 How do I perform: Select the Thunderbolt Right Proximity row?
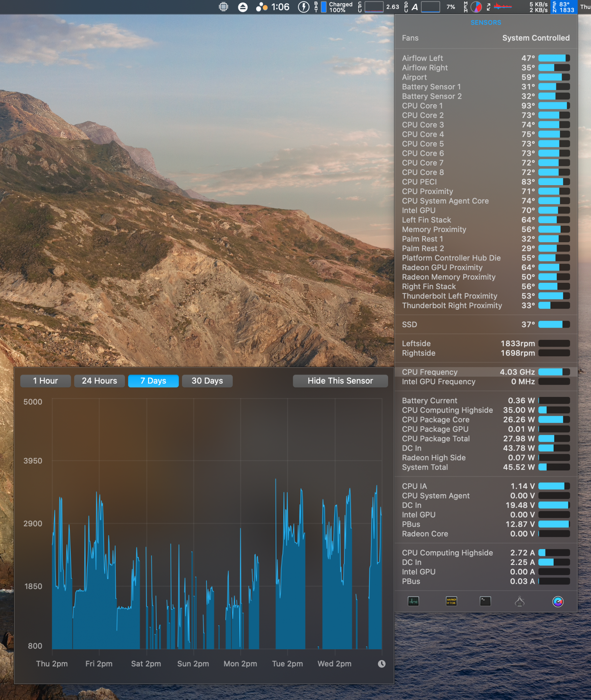coord(486,305)
